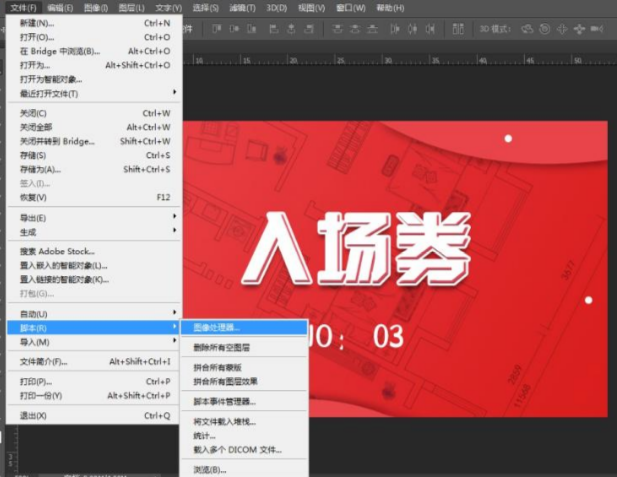Select 3D pan object mode icon
The image size is (617, 477).
click(562, 29)
